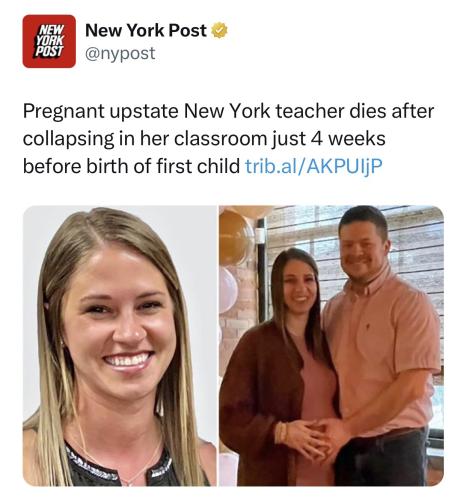The width and height of the screenshot is (466, 500).
Task: Click the gold balloon in the right photo
Action: pyautogui.click(x=235, y=237)
